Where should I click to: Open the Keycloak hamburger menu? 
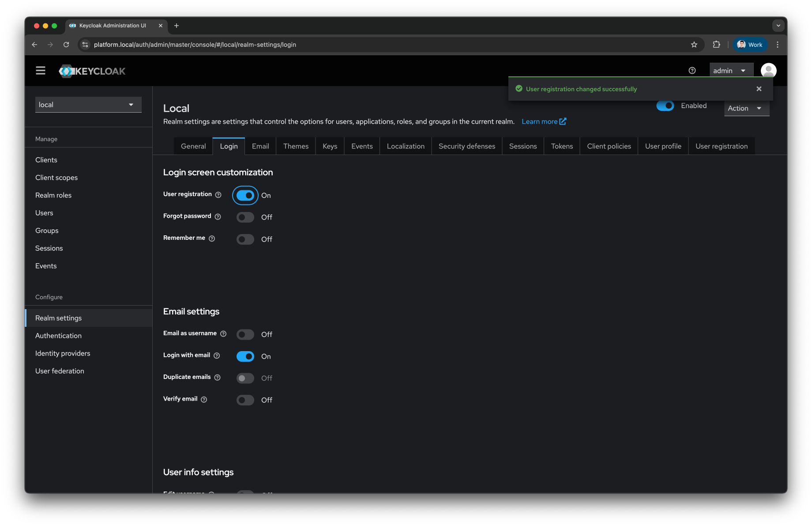coord(40,70)
